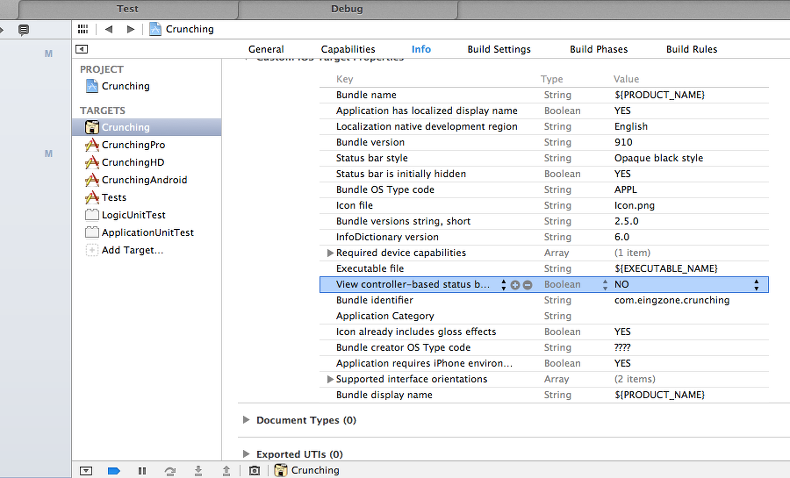
Task: Open the Build Settings tab
Action: 499,49
